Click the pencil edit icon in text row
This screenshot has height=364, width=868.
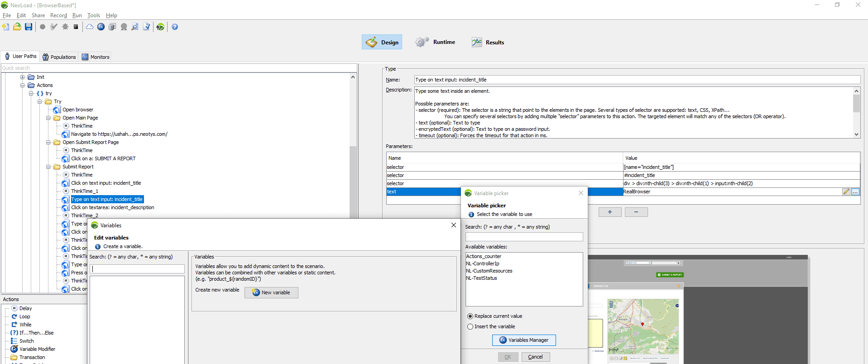tap(845, 192)
